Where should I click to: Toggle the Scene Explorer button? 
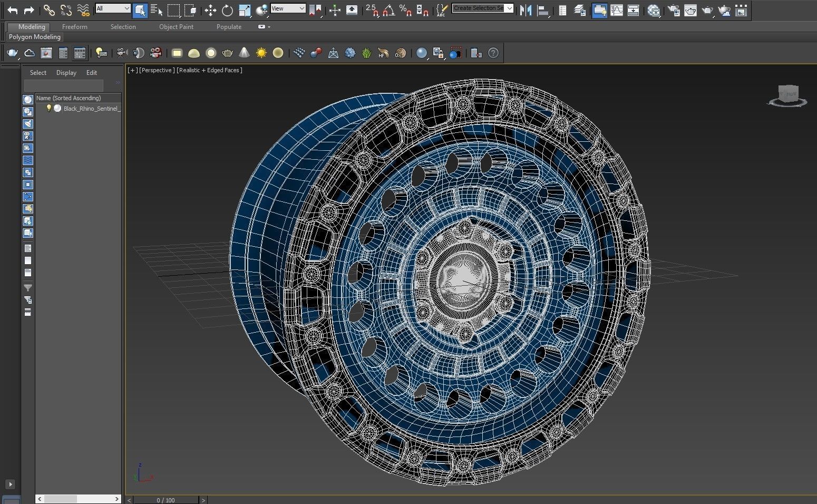562,10
